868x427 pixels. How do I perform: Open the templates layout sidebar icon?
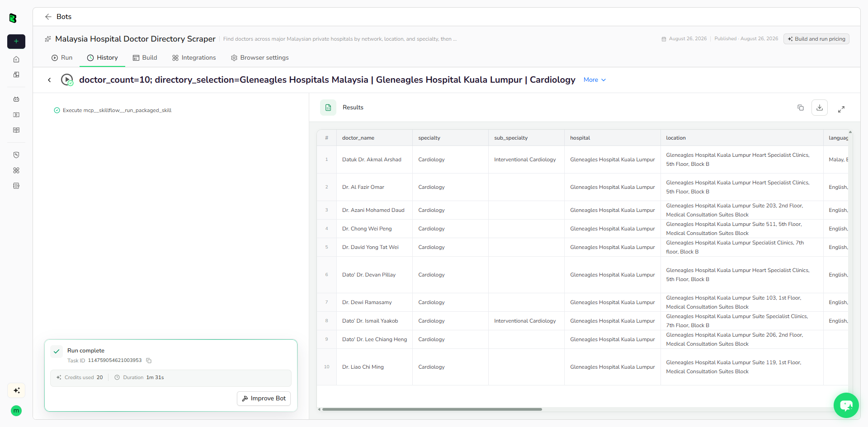click(16, 75)
